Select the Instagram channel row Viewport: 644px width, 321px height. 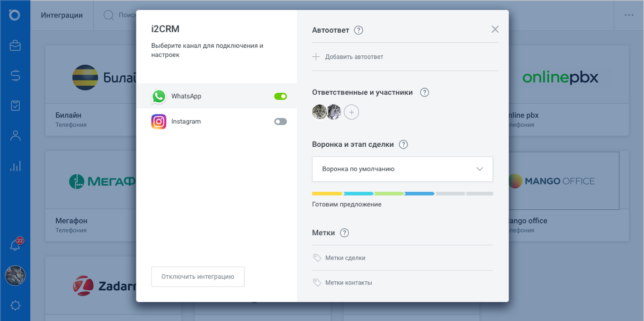(216, 122)
